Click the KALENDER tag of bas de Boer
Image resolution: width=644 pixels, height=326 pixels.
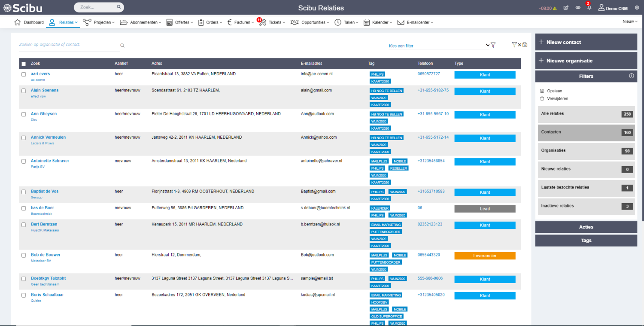[x=380, y=208]
